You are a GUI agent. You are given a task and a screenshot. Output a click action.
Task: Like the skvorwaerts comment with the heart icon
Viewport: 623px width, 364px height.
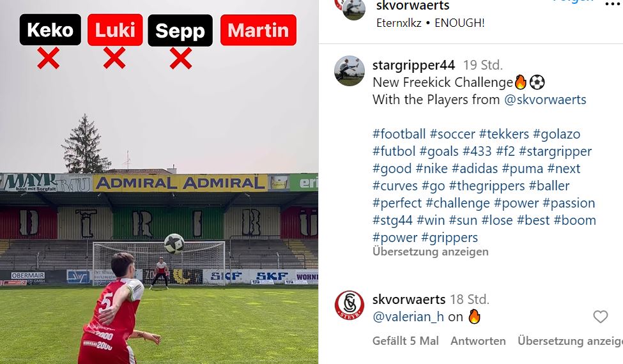tap(600, 317)
